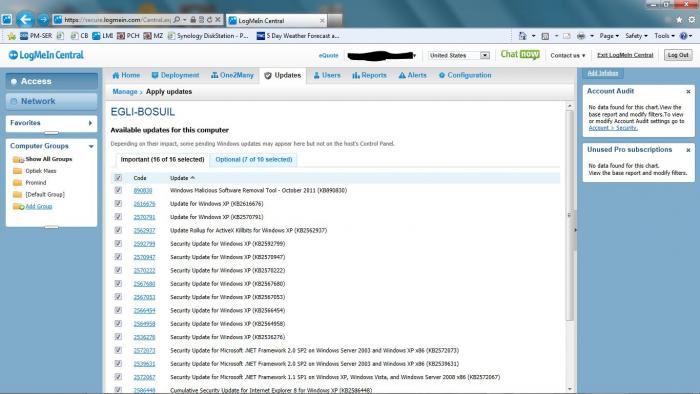Open the 2564958 update code link
The height and width of the screenshot is (394, 700).
click(x=144, y=324)
